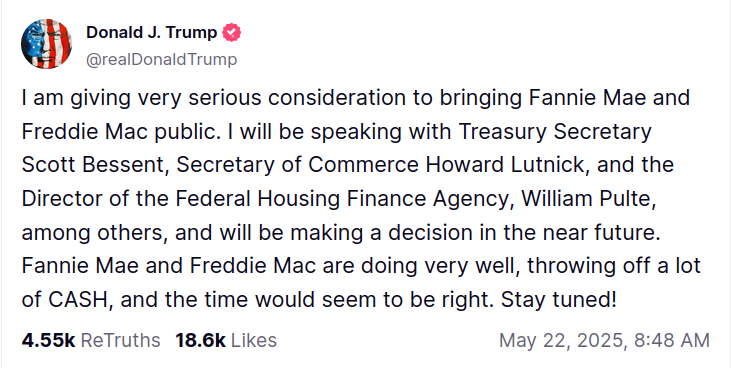View the 18.6k Likes count

[200, 340]
